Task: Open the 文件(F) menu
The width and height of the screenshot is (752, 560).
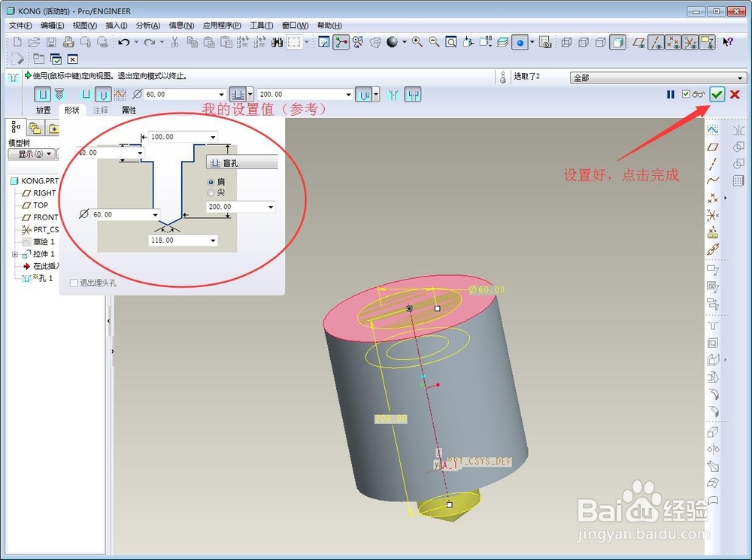Action: (20, 26)
